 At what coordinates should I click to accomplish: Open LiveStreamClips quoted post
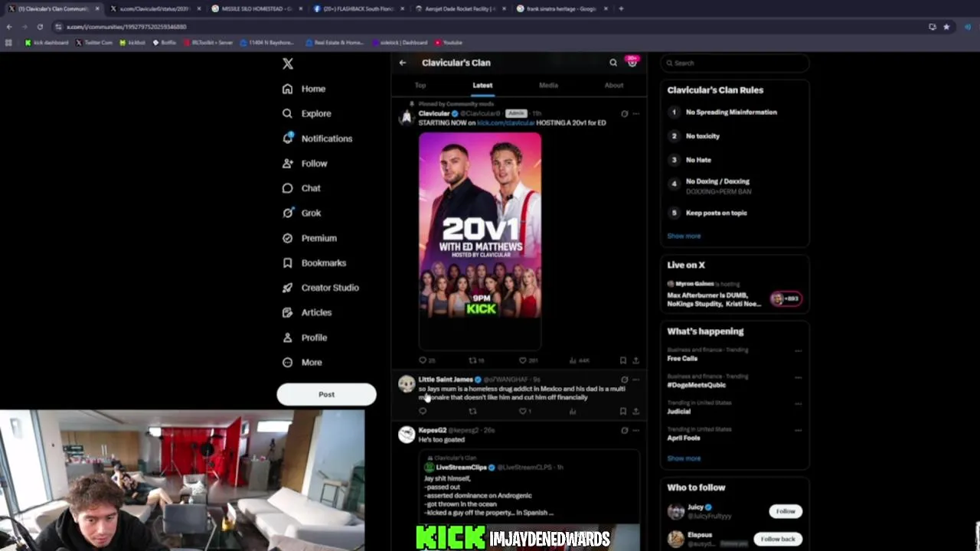point(530,490)
